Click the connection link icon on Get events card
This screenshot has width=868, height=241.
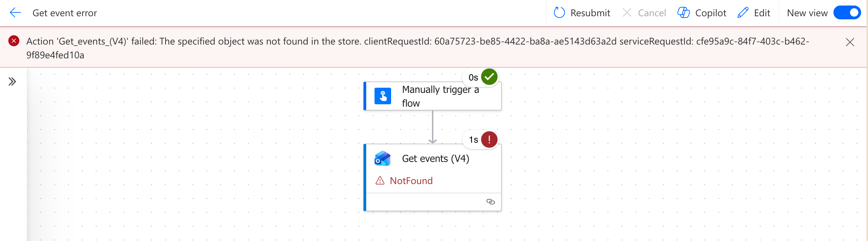(x=490, y=202)
